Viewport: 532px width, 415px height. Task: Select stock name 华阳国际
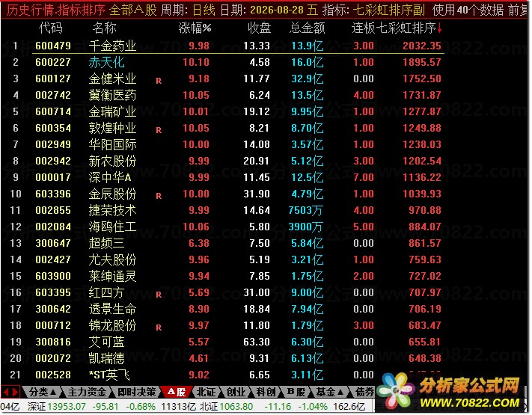112,144
